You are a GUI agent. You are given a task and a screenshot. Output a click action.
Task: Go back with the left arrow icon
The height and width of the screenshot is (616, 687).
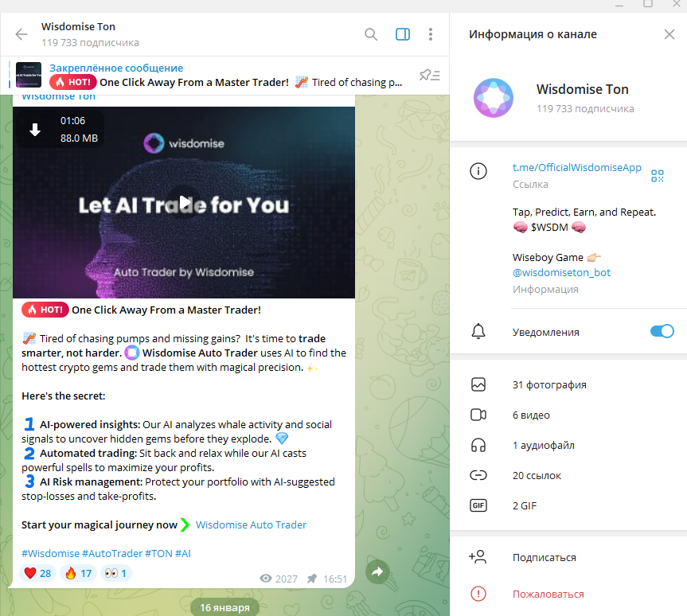coord(21,34)
